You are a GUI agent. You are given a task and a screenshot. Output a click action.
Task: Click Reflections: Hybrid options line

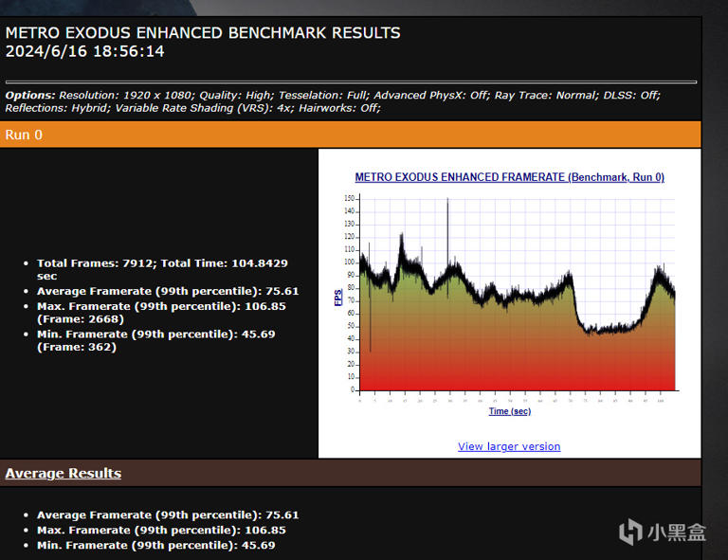click(x=192, y=108)
